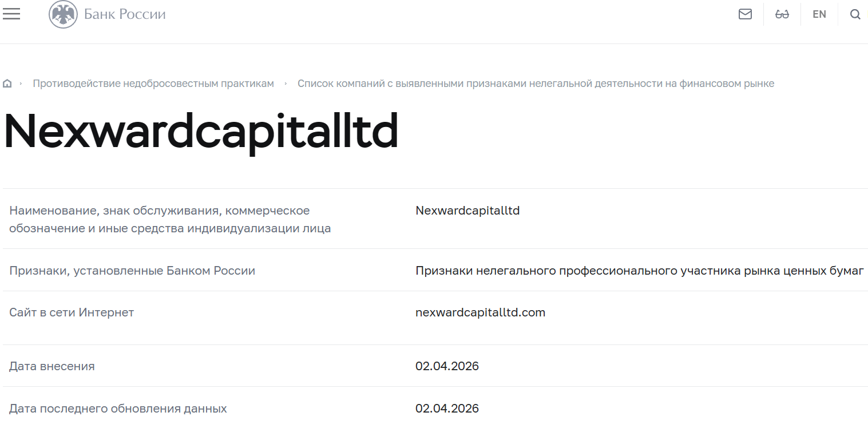Image resolution: width=868 pixels, height=428 pixels.
Task: Select the 'Дата внесения' date value 02.04.2026
Action: point(447,366)
